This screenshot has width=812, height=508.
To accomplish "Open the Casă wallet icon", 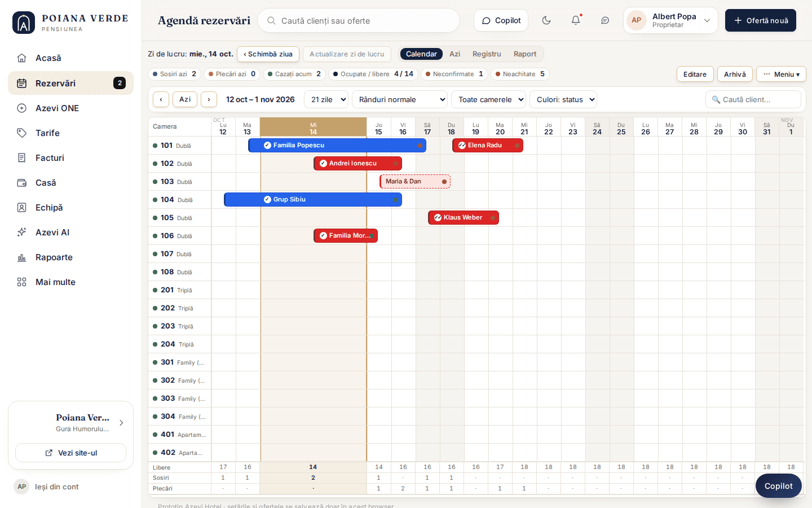I will pyautogui.click(x=22, y=182).
